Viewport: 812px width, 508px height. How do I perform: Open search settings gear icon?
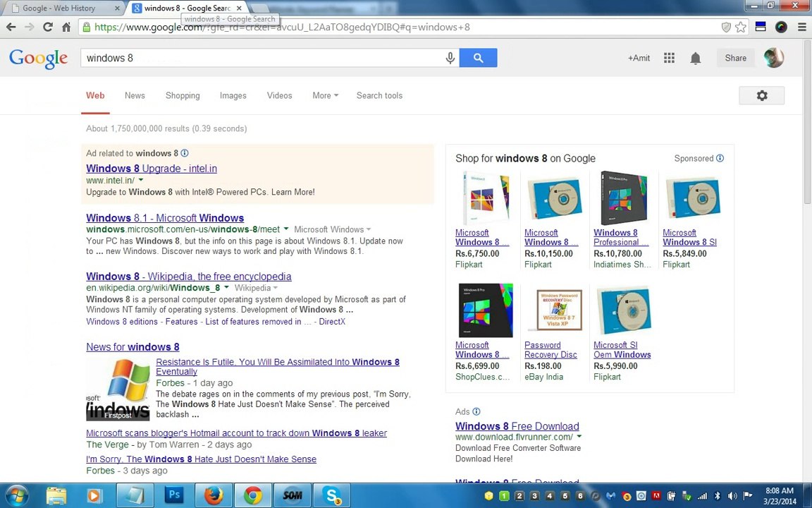tap(762, 95)
